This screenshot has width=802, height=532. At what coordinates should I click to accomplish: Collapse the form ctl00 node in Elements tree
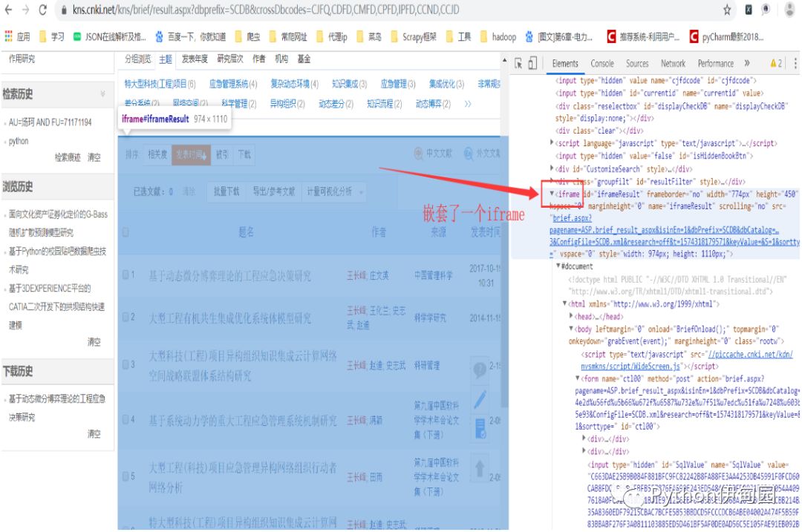coord(578,378)
